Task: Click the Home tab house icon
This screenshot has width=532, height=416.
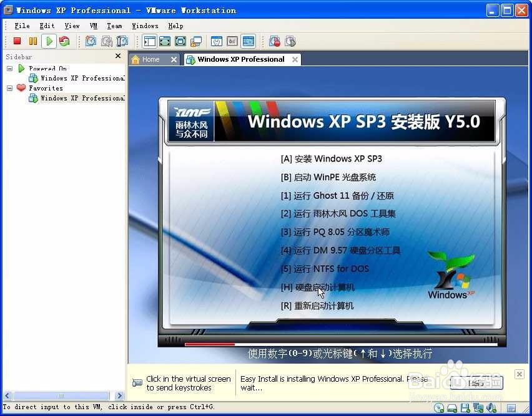Action: (135, 60)
